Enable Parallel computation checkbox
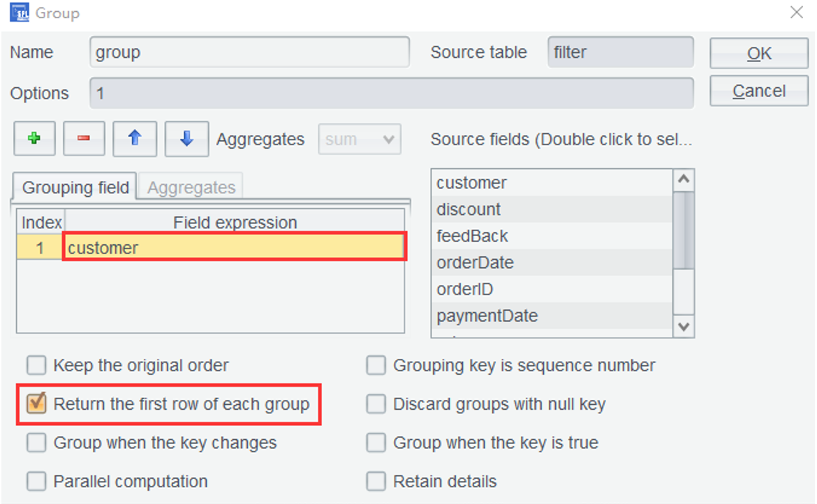 36,482
